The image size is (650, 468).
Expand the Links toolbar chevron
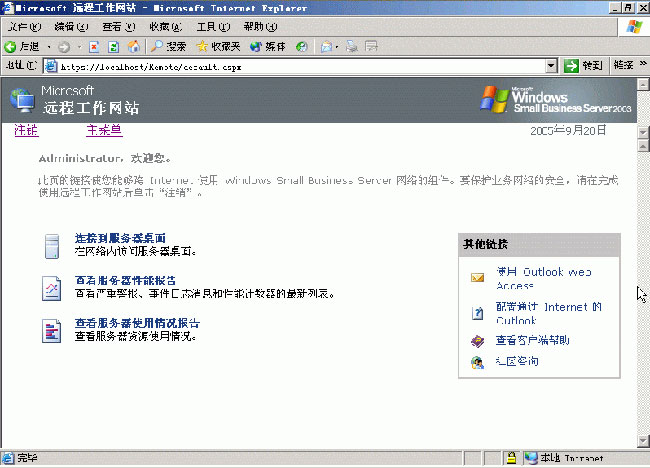coord(643,63)
